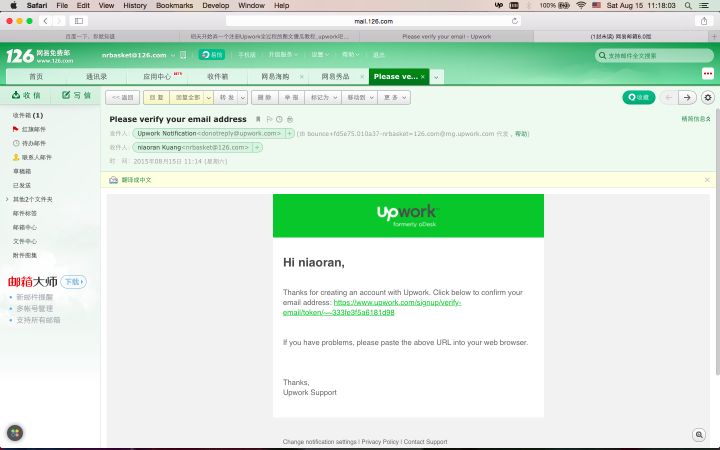Image resolution: width=720 pixels, height=450 pixels.
Task: Toggle the Safari sidebar button
Action: pos(79,21)
